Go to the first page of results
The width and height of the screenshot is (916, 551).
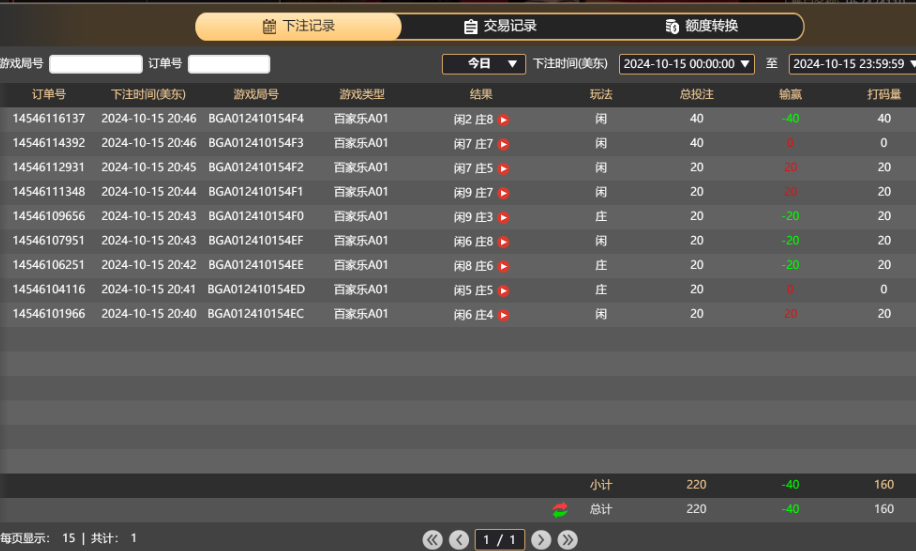click(432, 540)
